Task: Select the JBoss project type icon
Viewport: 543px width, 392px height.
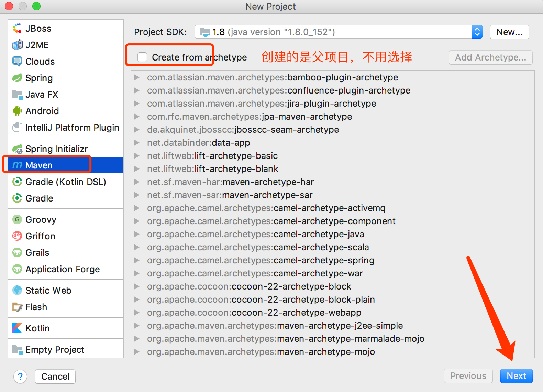Action: 17,29
